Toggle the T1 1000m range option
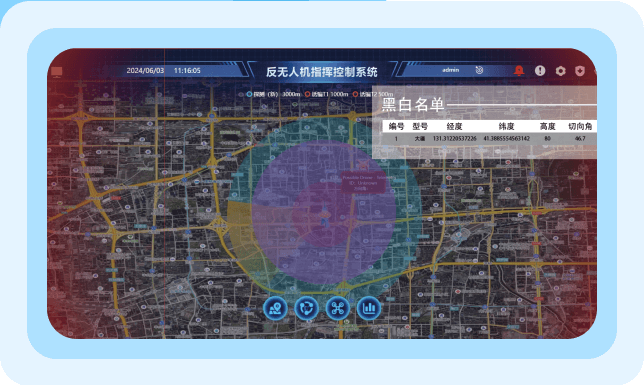Image resolution: width=644 pixels, height=385 pixels. pyautogui.click(x=327, y=94)
